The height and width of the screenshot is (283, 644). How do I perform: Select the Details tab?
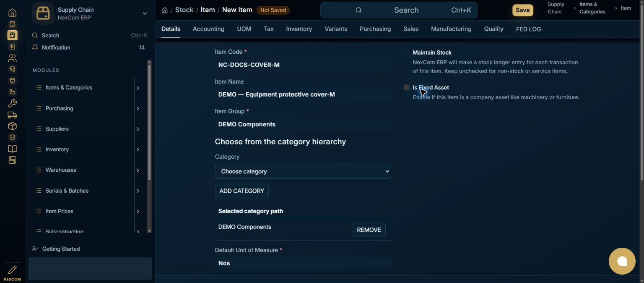(171, 29)
